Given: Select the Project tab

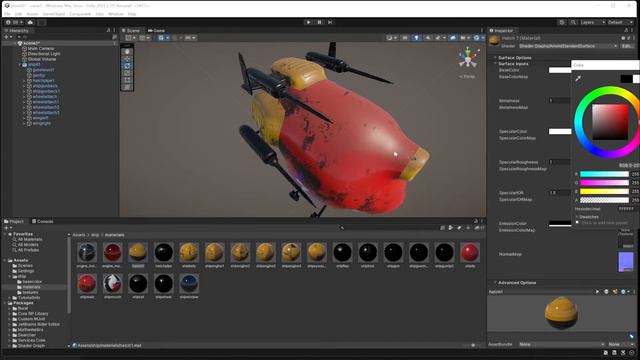Looking at the screenshot, I should pos(14,221).
